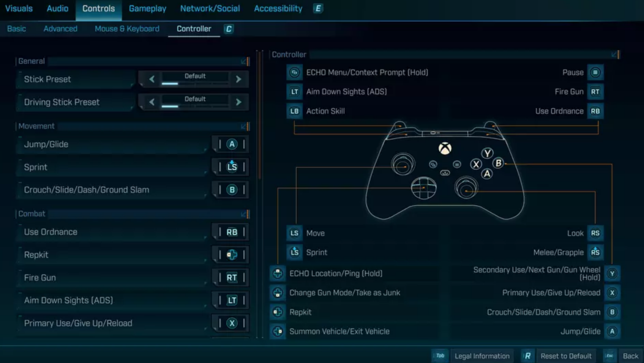Viewport: 644px width, 363px height.
Task: Open the Gameplay settings tab
Action: tap(147, 9)
